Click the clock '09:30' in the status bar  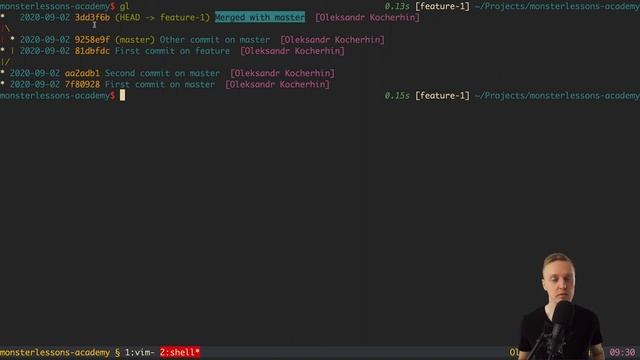point(622,352)
